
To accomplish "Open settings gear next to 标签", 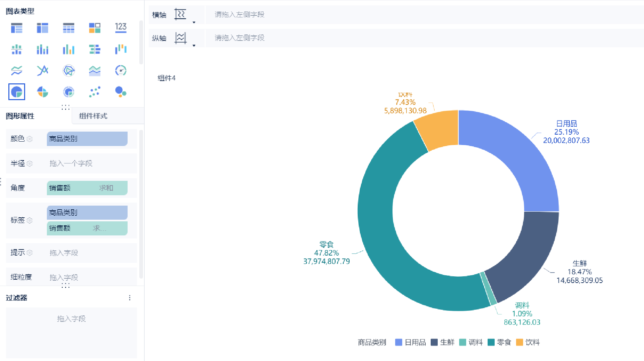I will 29,220.
